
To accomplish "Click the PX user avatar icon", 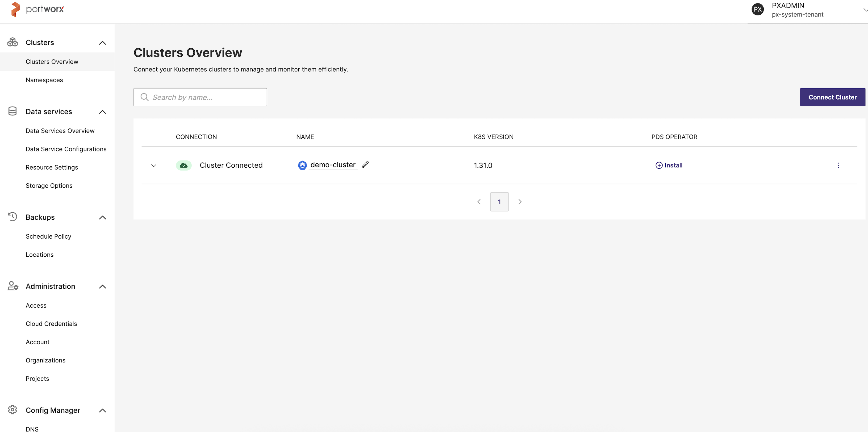I will coord(757,9).
